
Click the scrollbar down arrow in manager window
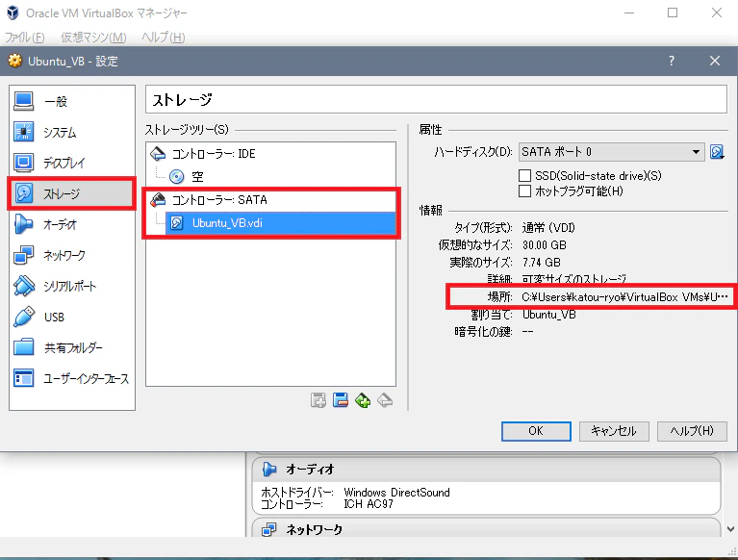[730, 529]
